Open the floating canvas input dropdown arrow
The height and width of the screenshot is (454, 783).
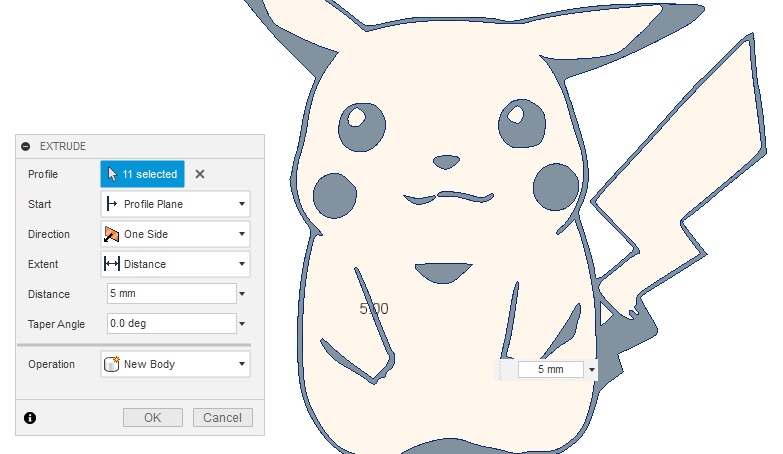592,370
